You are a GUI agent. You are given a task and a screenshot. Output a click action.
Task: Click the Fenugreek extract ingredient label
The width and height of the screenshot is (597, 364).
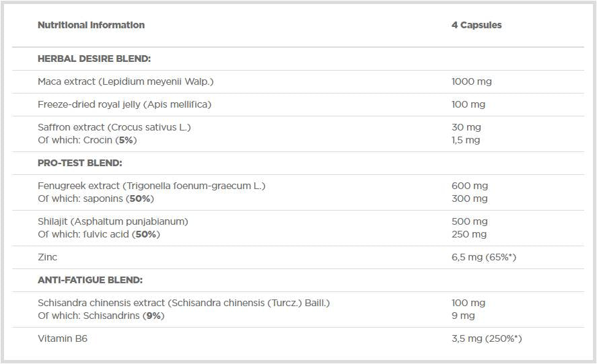pos(151,186)
